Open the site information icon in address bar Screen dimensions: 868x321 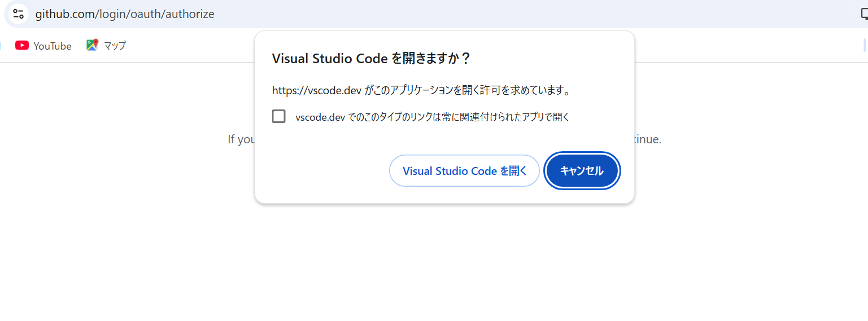tap(18, 14)
